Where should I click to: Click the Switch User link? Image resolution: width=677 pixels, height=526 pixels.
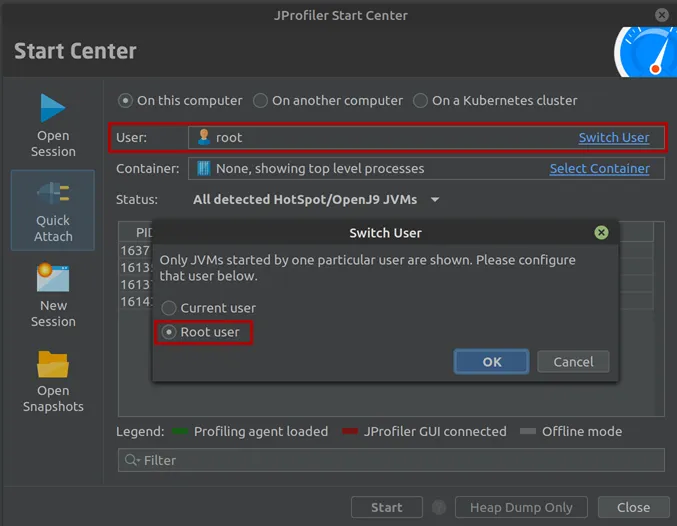pos(614,137)
